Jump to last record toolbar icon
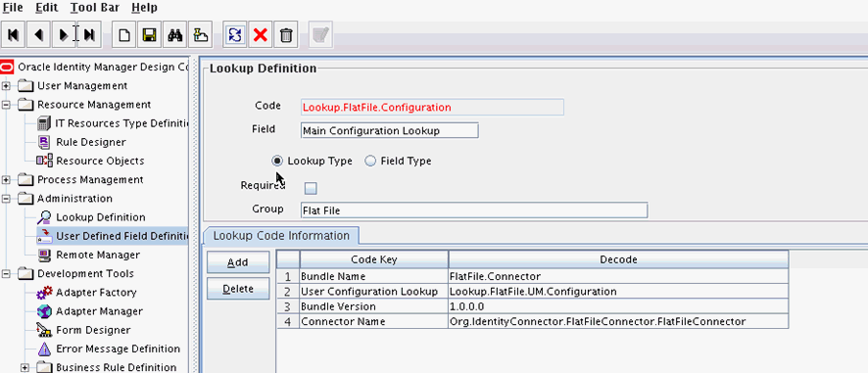The height and width of the screenshot is (373, 868). pos(89,35)
